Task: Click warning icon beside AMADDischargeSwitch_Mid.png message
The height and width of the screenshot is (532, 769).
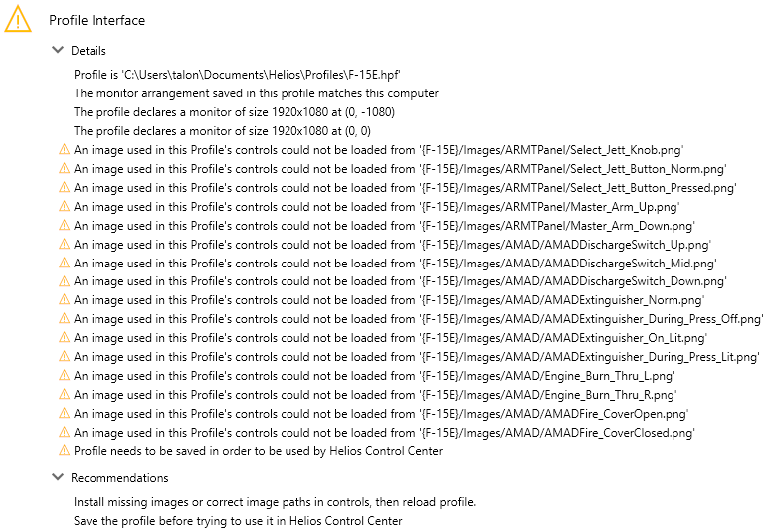Action: click(x=64, y=263)
